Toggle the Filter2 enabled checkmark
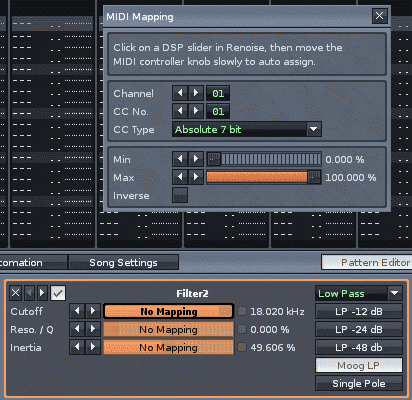Image resolution: width=412 pixels, height=400 pixels. (58, 293)
